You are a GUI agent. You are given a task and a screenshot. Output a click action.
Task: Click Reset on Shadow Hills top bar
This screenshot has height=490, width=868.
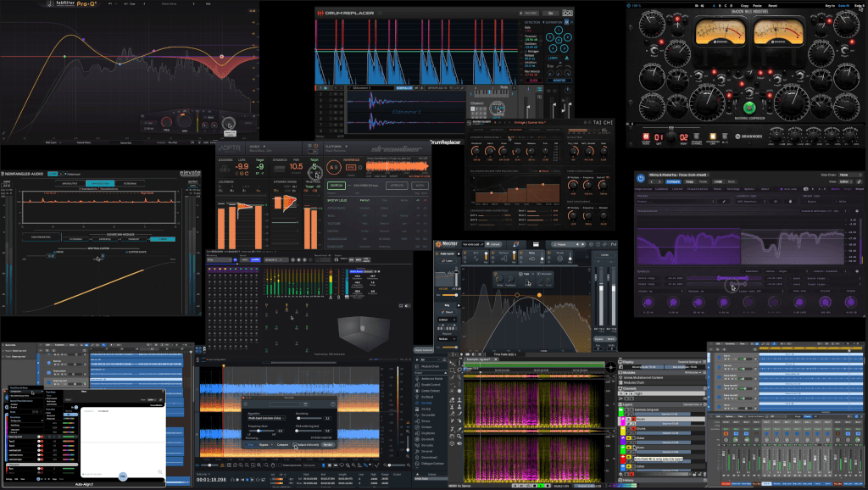click(772, 6)
